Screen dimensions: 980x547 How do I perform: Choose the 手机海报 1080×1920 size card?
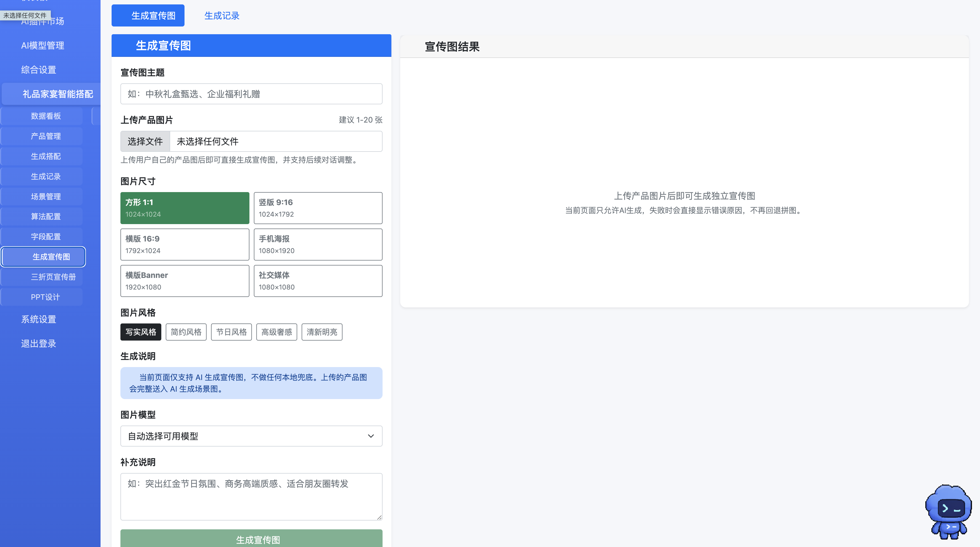point(318,245)
